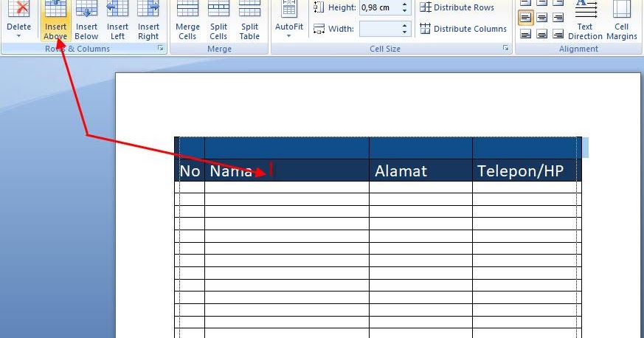Click Merge Cells button
This screenshot has width=644, height=338.
187,21
